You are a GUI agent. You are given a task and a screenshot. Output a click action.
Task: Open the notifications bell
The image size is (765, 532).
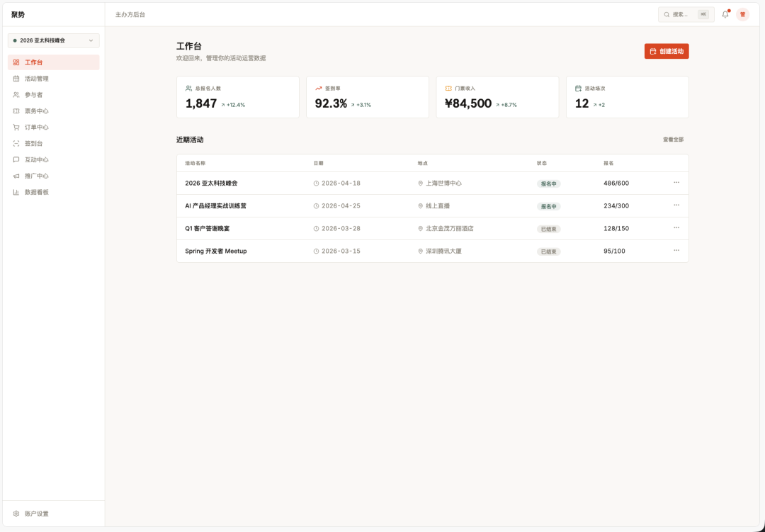click(x=725, y=15)
